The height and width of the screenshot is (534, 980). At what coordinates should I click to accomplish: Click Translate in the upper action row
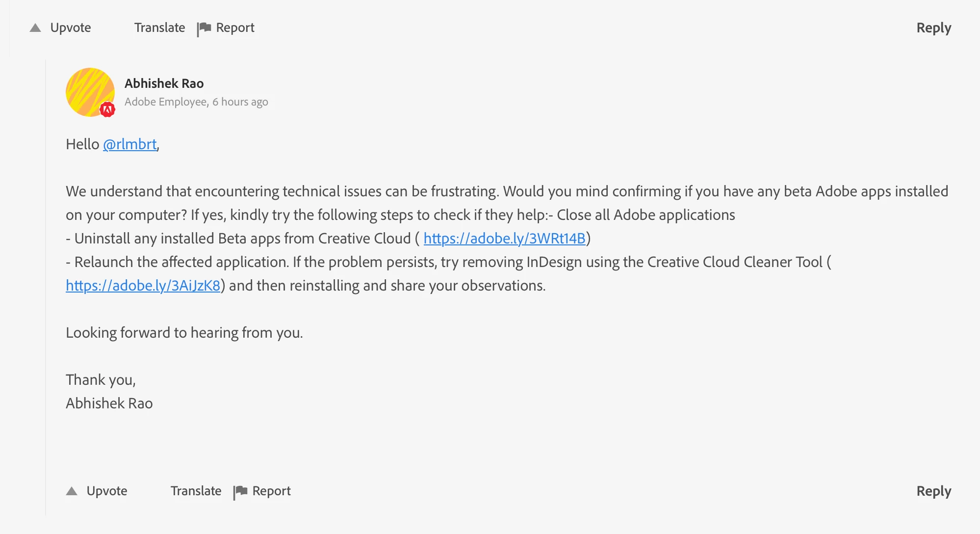159,28
